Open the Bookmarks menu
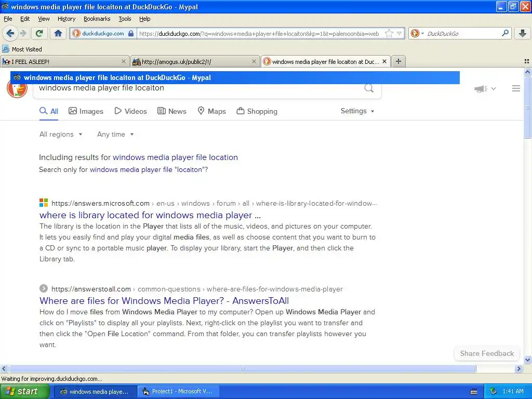 click(97, 19)
